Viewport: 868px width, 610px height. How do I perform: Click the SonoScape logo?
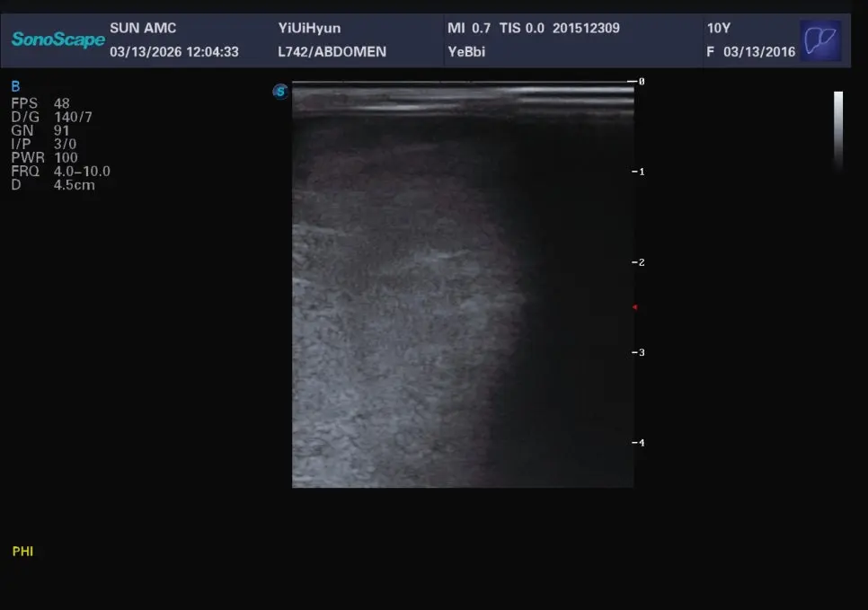click(x=58, y=40)
